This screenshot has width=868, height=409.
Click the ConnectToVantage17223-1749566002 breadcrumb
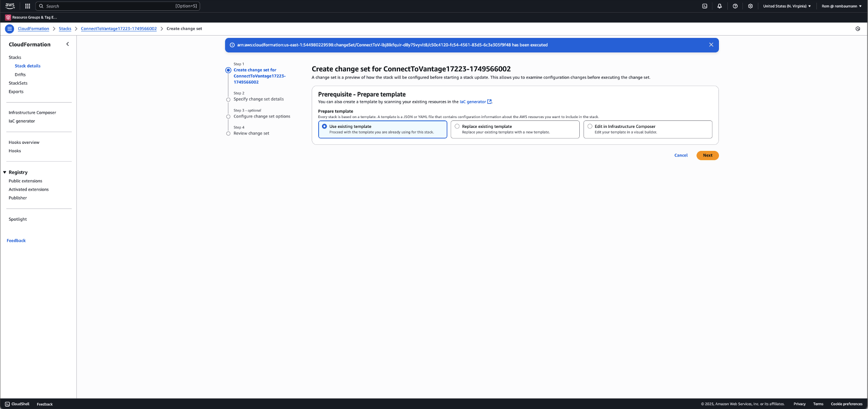coord(119,29)
